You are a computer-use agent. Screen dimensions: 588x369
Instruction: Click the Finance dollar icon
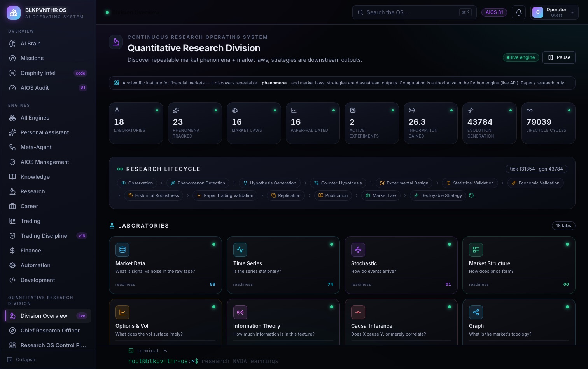click(x=12, y=251)
